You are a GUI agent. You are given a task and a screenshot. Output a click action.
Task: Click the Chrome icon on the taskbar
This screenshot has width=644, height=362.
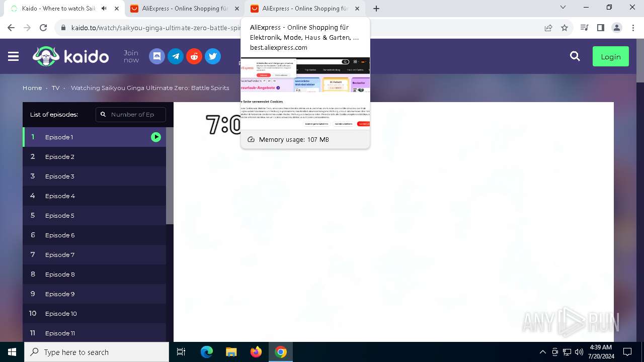(x=281, y=352)
